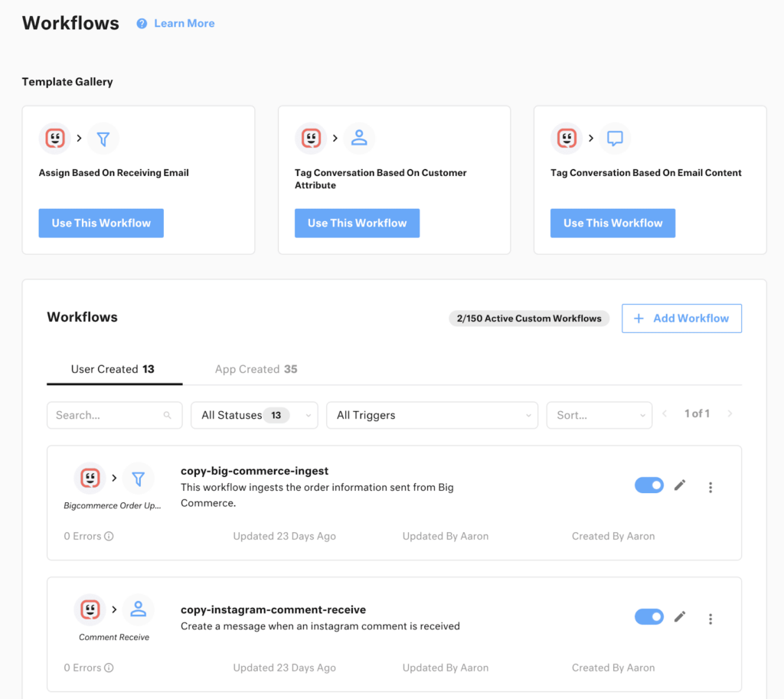The image size is (784, 699).
Task: Click the errors info icon under copy-instagram-comment-receive
Action: [x=109, y=668]
